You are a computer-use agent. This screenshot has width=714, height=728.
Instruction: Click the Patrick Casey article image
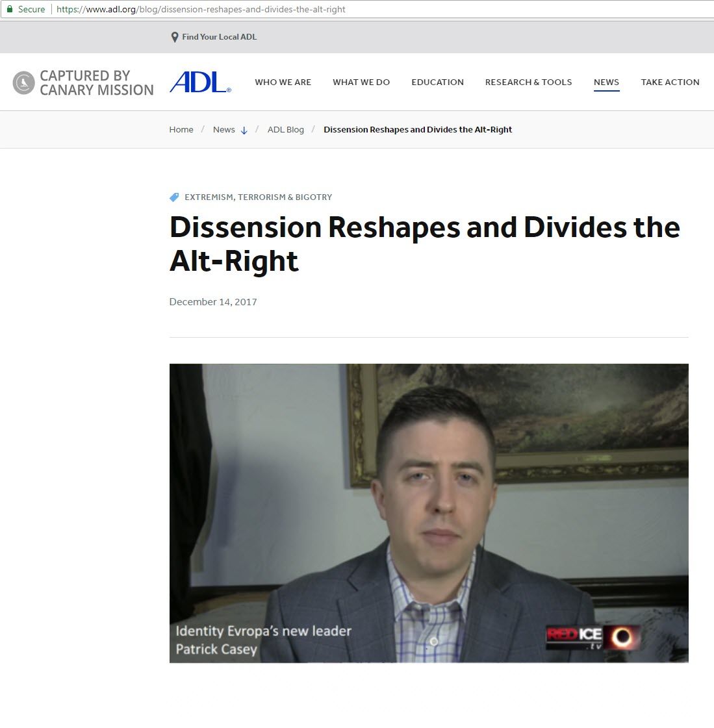point(429,513)
